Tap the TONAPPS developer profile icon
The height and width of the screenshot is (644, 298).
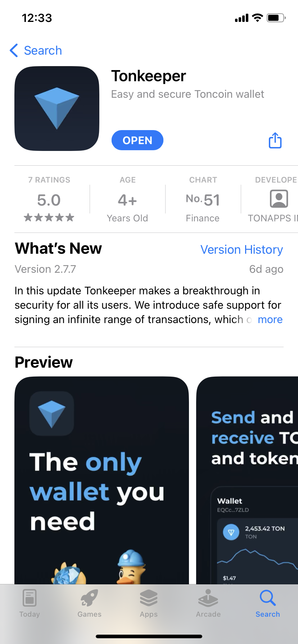point(279,199)
